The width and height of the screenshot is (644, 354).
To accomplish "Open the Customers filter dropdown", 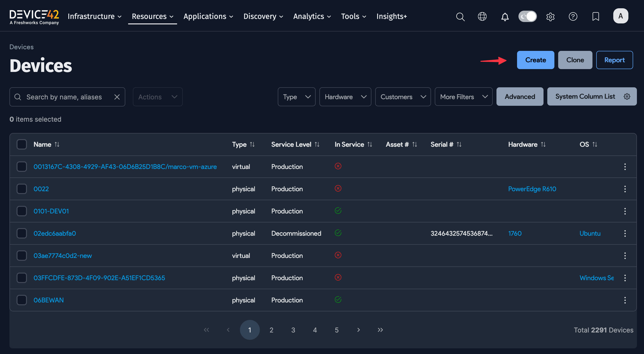I will pos(403,97).
